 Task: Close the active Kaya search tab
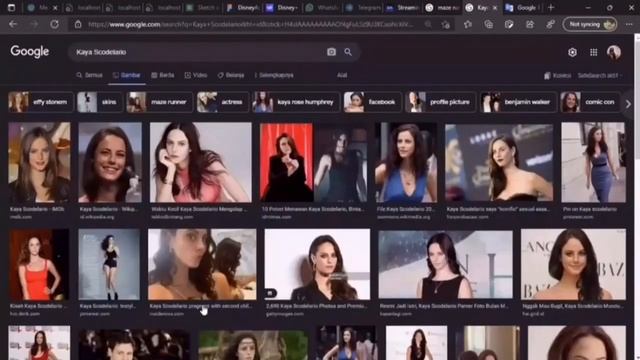coord(495,7)
